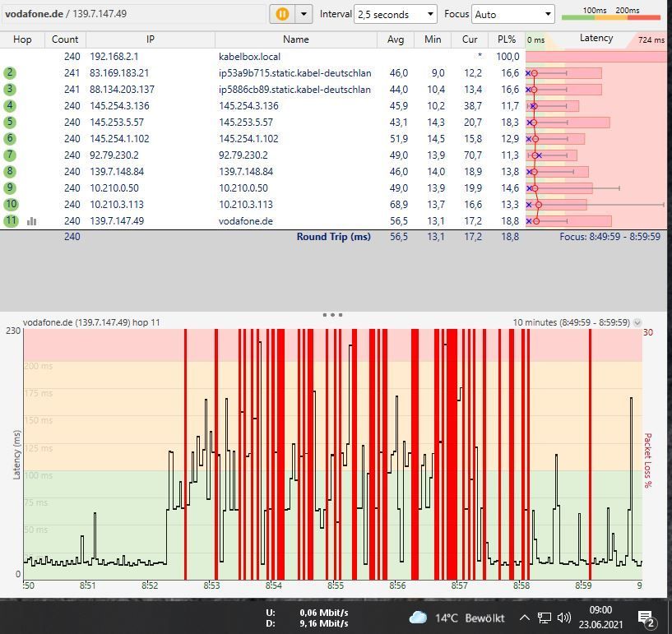672x634 pixels.
Task: Click IP address 145.253.5.57 in IP column
Action: click(x=117, y=122)
